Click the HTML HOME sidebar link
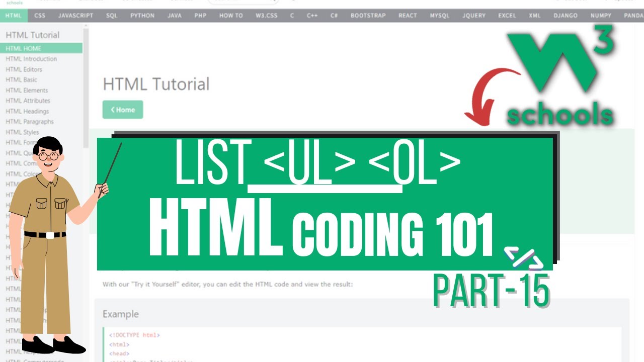The width and height of the screenshot is (644, 362). tap(41, 48)
